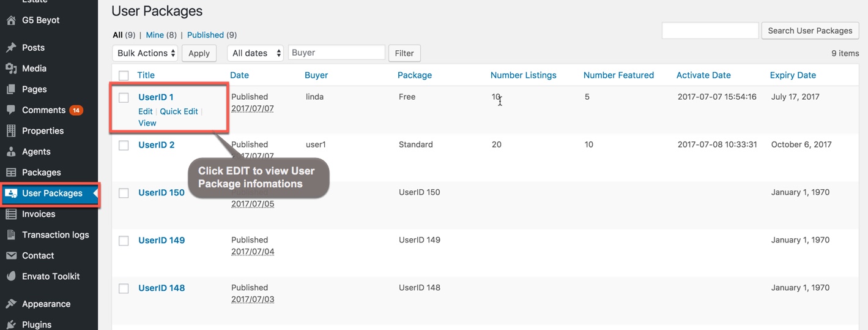Tick the checkbox for UserID 148
Image resolution: width=868 pixels, height=330 pixels.
pos(124,289)
